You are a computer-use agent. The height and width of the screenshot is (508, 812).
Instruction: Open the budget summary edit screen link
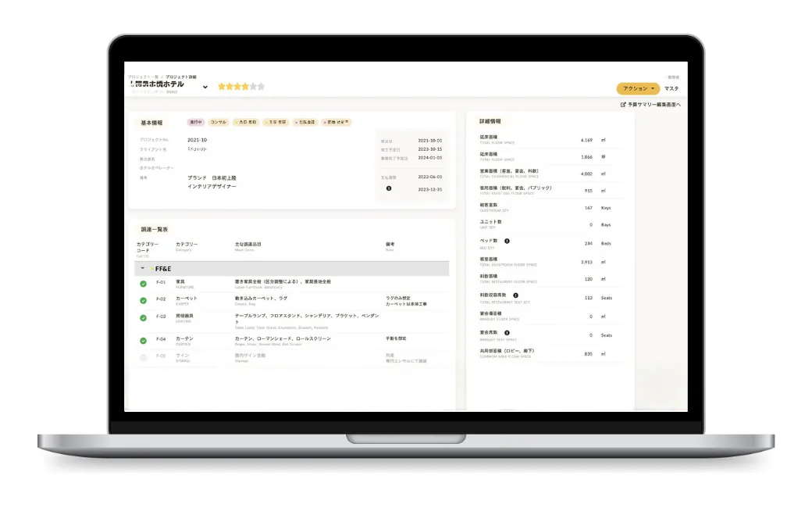tap(650, 105)
